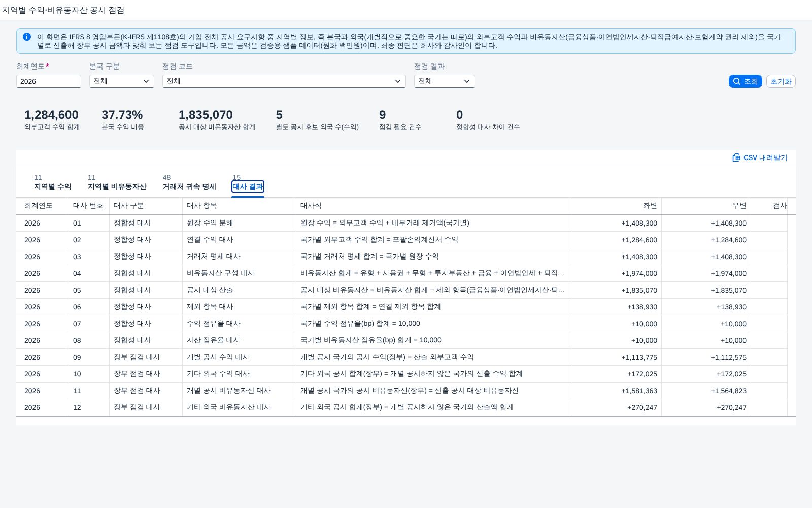Image resolution: width=812 pixels, height=508 pixels.
Task: Click the 대사식 column header
Action: pos(434,206)
